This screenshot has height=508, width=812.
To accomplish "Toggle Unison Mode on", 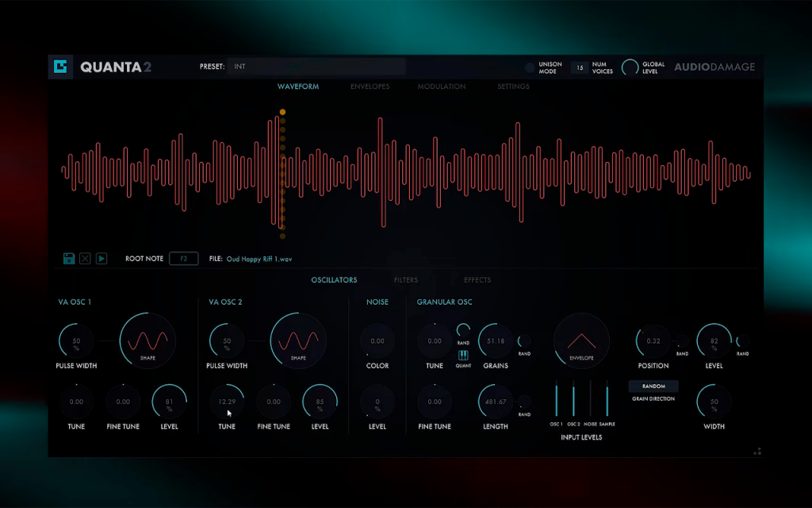I will tap(529, 67).
